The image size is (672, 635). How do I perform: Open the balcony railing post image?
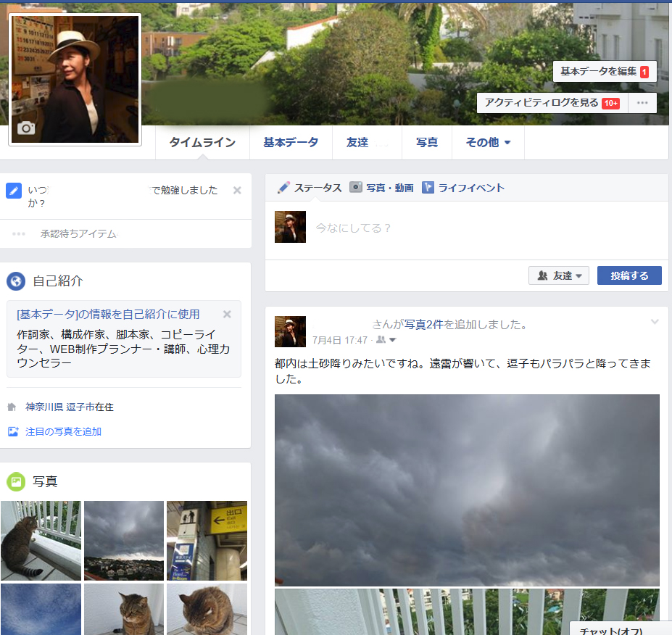click(467, 612)
